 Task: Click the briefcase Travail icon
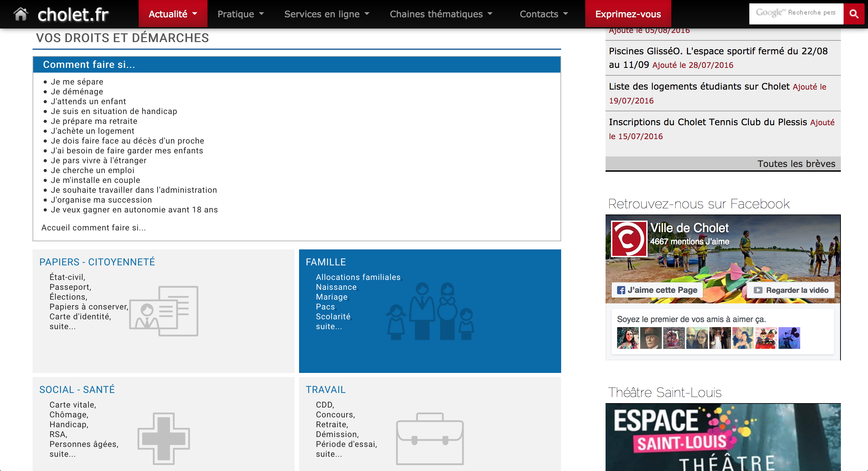430,438
